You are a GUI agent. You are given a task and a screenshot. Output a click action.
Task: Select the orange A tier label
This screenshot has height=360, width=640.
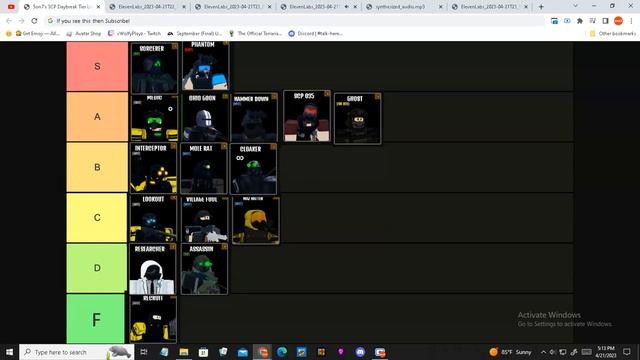(97, 117)
